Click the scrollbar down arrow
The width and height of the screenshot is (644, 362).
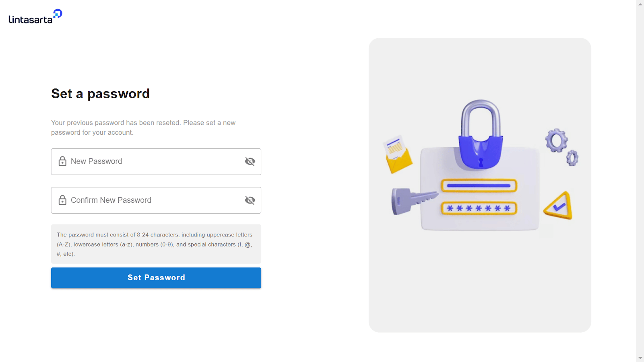pyautogui.click(x=640, y=358)
